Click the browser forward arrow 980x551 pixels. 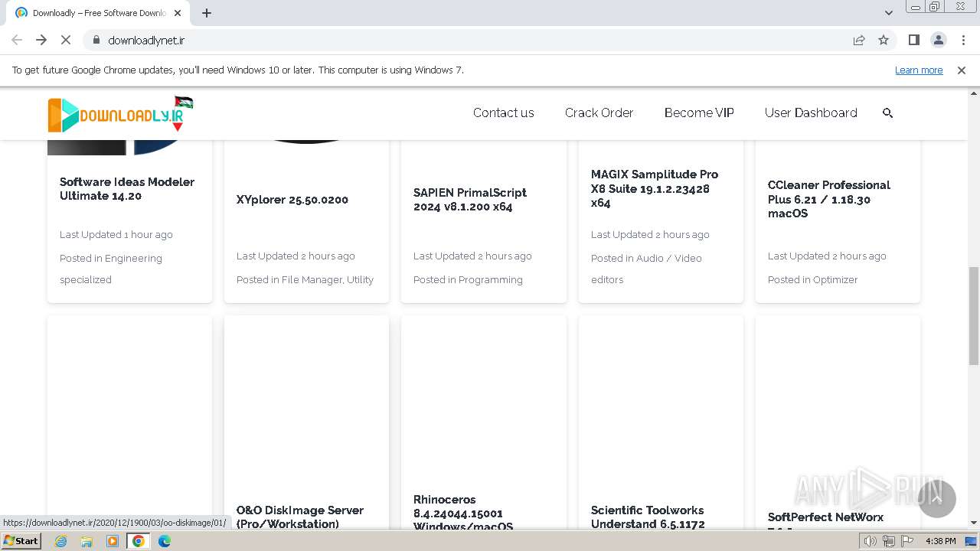pyautogui.click(x=41, y=40)
